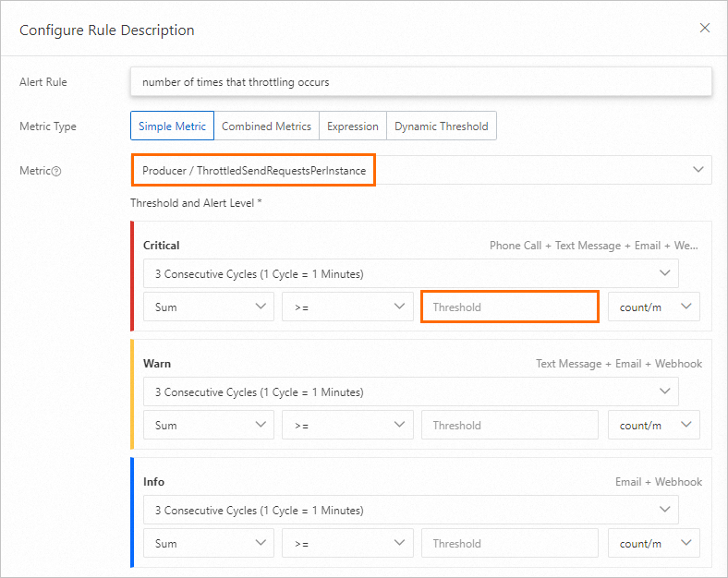The height and width of the screenshot is (578, 728).
Task: Click the Critical Threshold input field
Action: 510,307
